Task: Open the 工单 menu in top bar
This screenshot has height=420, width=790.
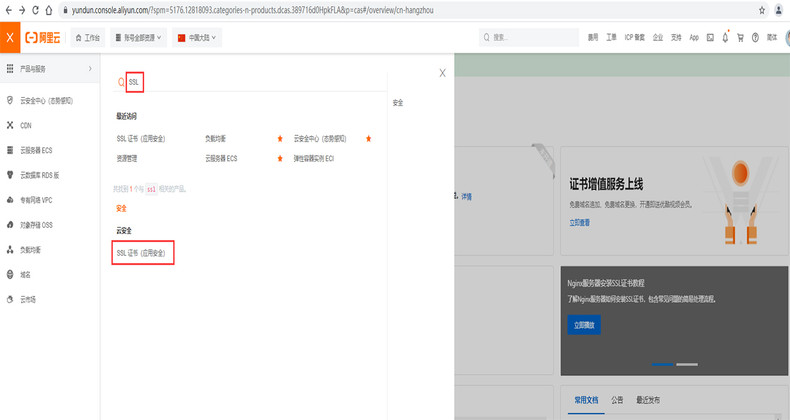Action: click(x=611, y=37)
